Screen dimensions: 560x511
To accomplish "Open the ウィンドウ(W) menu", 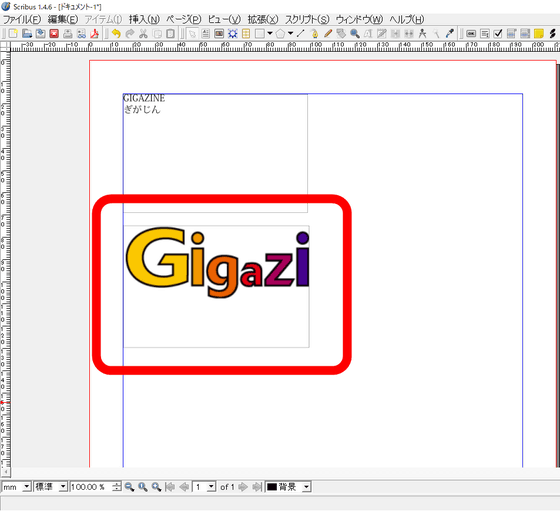I will coord(359,19).
